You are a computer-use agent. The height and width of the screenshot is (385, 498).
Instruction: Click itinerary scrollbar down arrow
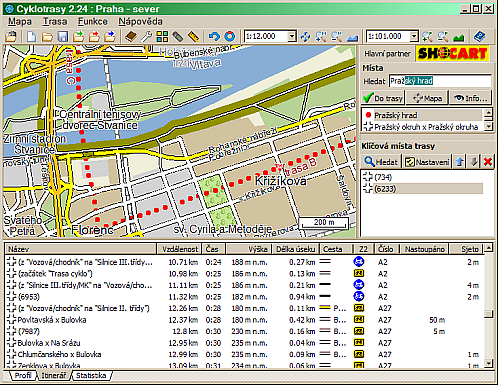pyautogui.click(x=488, y=363)
